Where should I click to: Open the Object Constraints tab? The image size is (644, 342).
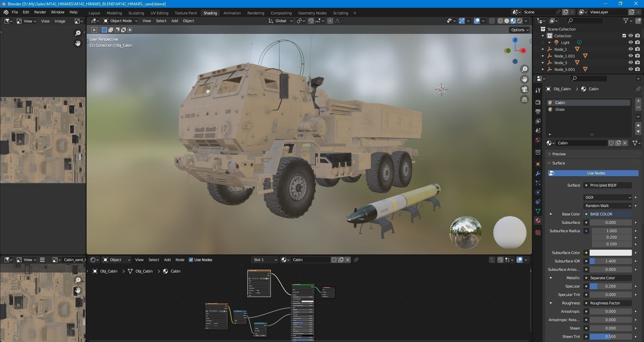point(538,202)
